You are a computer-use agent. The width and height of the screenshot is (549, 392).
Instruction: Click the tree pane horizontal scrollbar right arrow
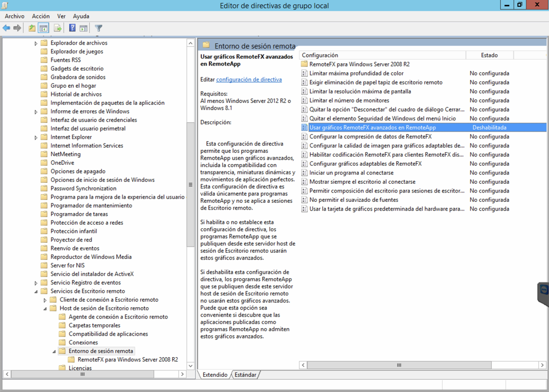(x=182, y=374)
